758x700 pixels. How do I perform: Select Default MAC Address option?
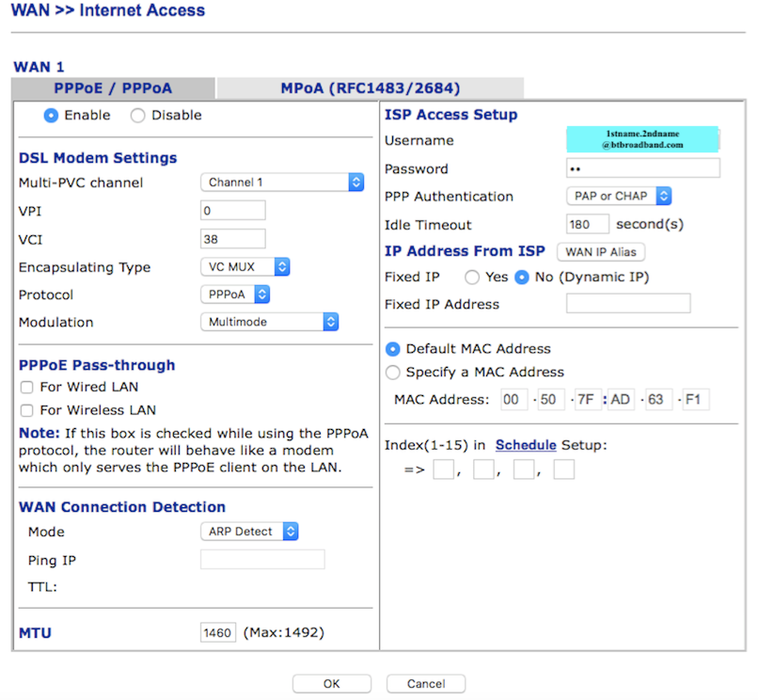click(392, 349)
